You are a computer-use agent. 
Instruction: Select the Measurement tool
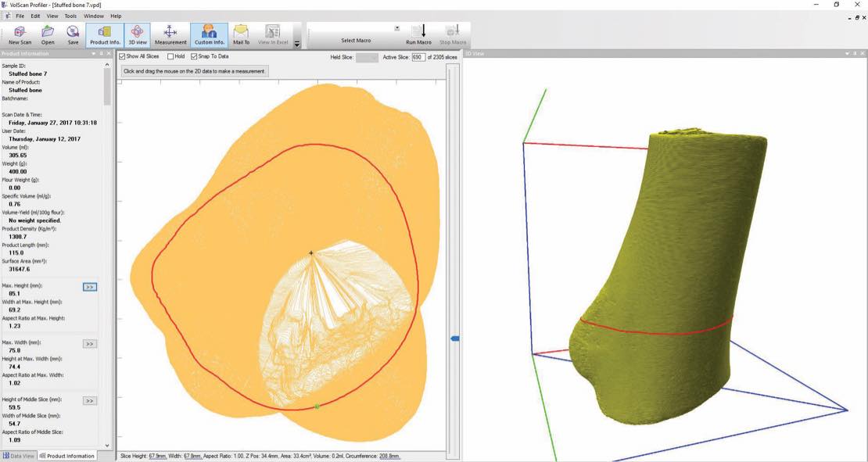click(x=170, y=34)
